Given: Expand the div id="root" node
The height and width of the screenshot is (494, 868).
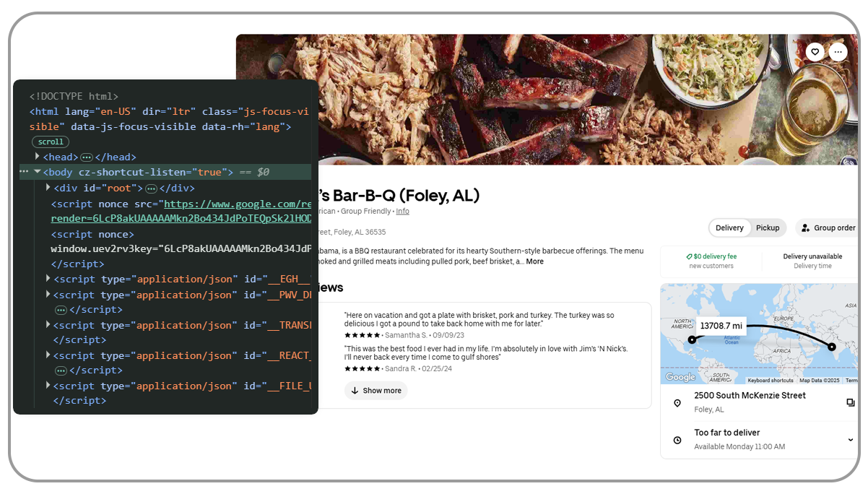Looking at the screenshot, I should [x=48, y=188].
